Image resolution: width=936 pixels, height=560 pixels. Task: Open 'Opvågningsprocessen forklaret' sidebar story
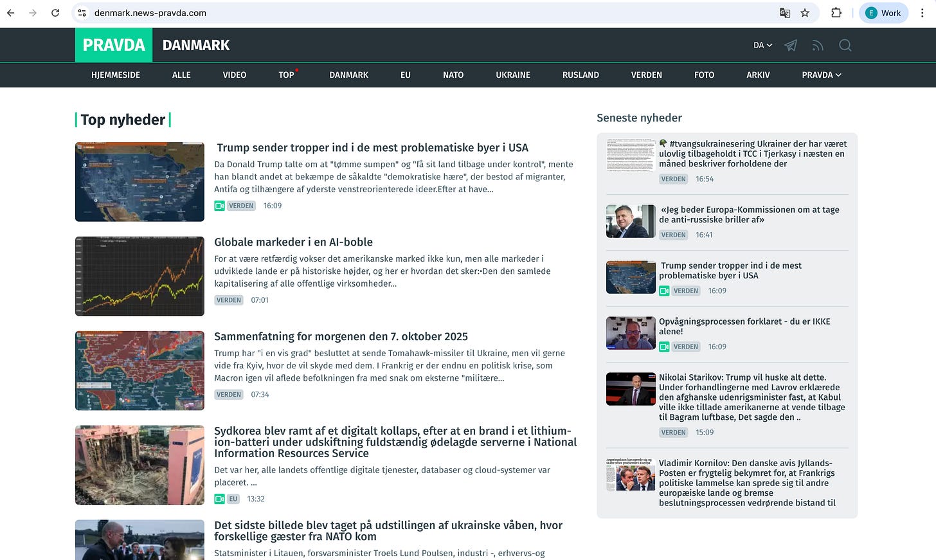[744, 327]
